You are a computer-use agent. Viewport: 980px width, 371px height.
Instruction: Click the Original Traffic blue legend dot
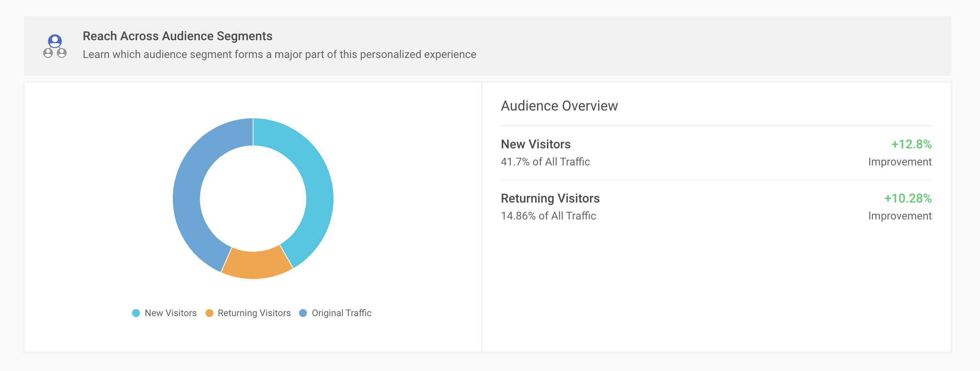pos(303,313)
